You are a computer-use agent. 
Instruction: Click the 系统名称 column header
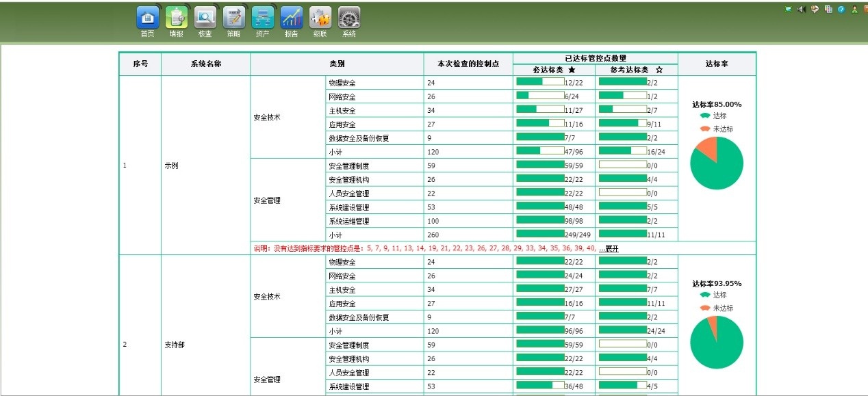pos(205,64)
